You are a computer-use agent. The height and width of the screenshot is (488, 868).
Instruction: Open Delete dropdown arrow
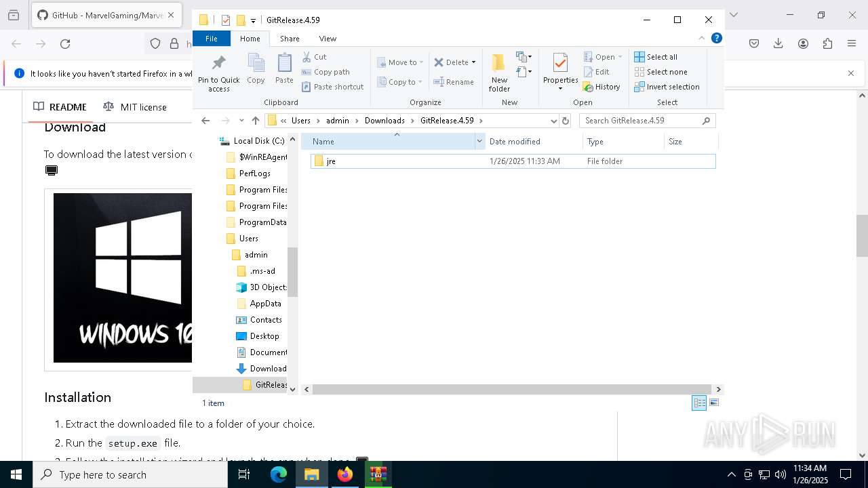tap(473, 62)
